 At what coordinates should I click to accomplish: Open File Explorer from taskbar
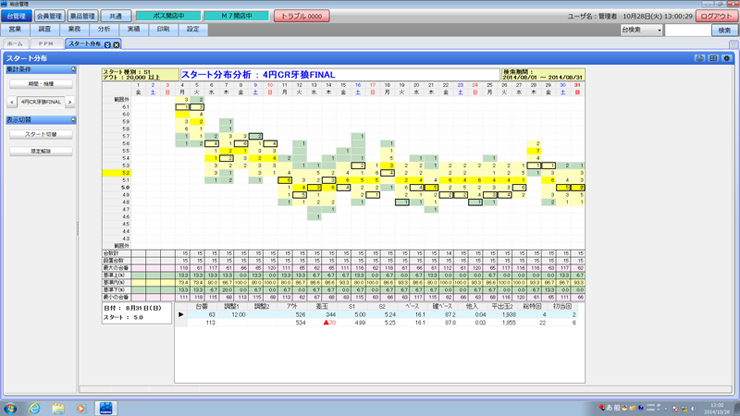pyautogui.click(x=58, y=408)
